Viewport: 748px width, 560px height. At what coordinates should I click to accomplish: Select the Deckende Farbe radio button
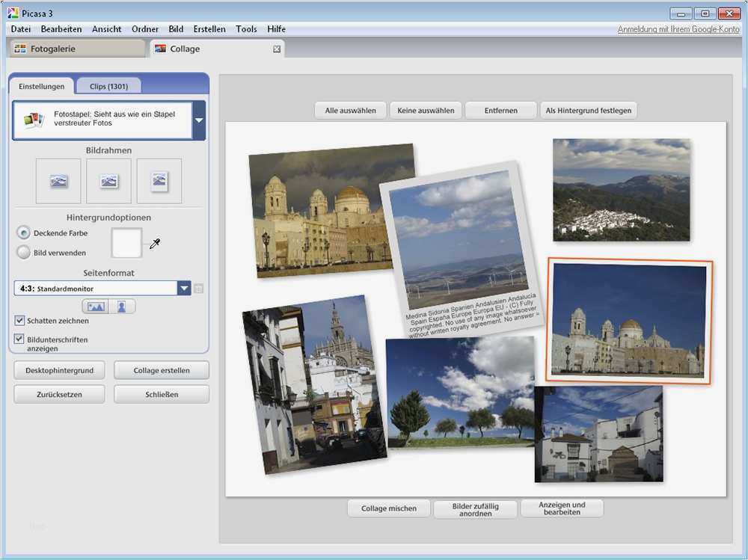(24, 233)
